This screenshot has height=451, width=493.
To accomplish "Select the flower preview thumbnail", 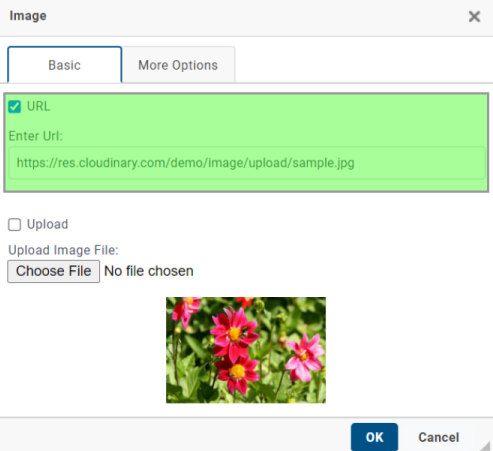I will tap(246, 350).
